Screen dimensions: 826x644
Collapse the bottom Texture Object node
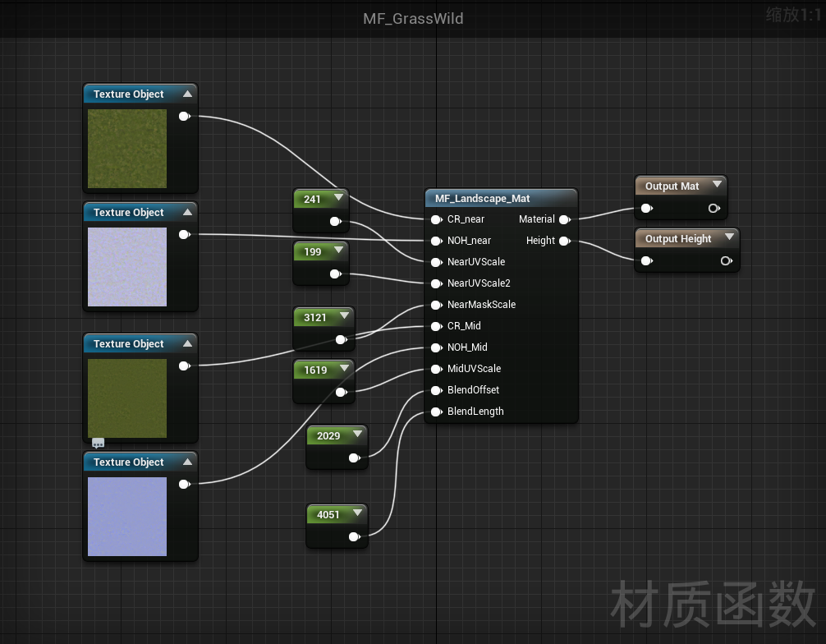point(187,462)
